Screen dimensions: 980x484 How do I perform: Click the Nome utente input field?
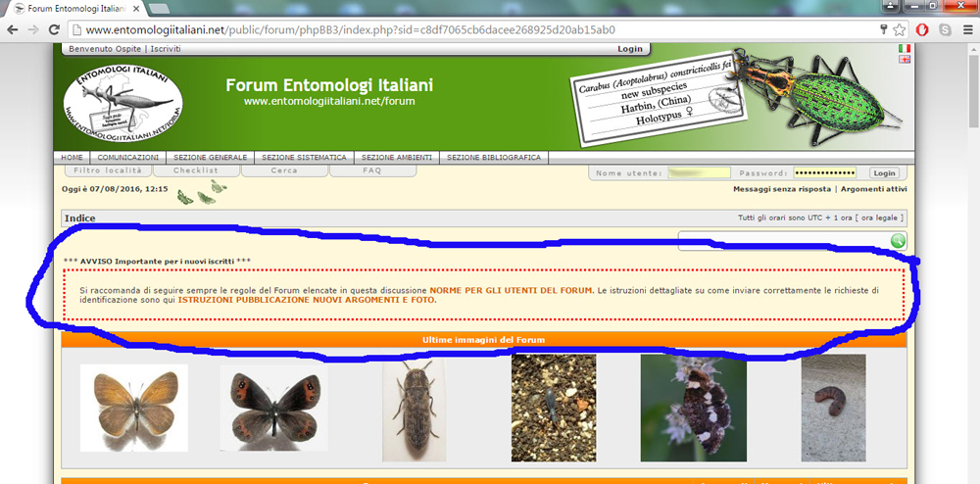698,173
